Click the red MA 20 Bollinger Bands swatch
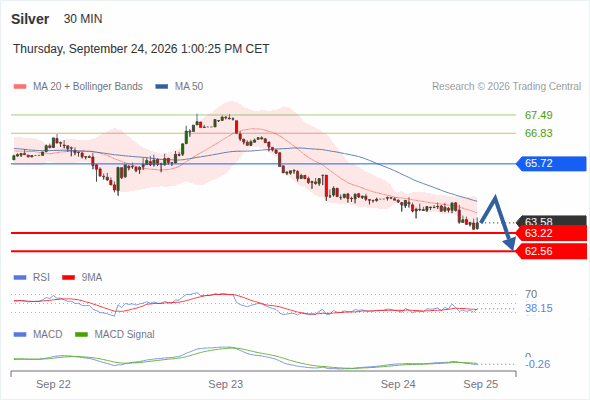 click(x=20, y=87)
